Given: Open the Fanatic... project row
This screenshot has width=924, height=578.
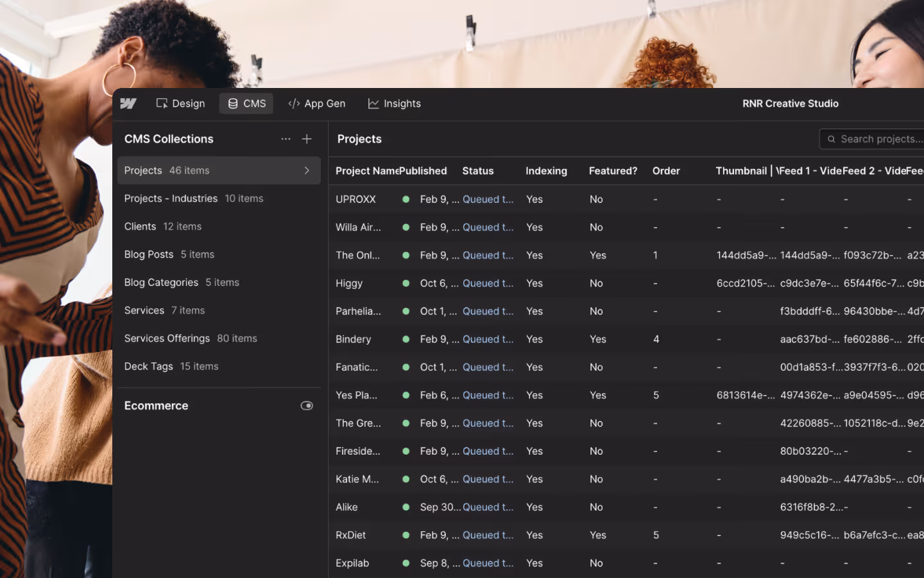Looking at the screenshot, I should [626, 367].
